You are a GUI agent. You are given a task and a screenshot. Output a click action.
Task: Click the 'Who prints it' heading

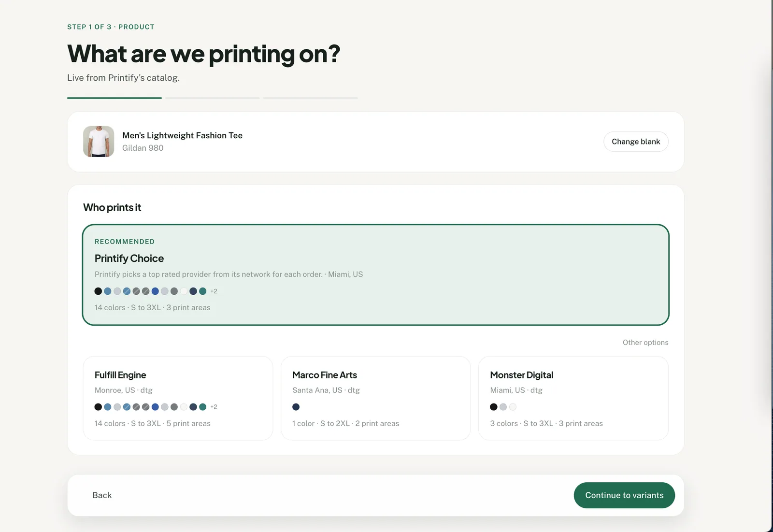tap(112, 207)
